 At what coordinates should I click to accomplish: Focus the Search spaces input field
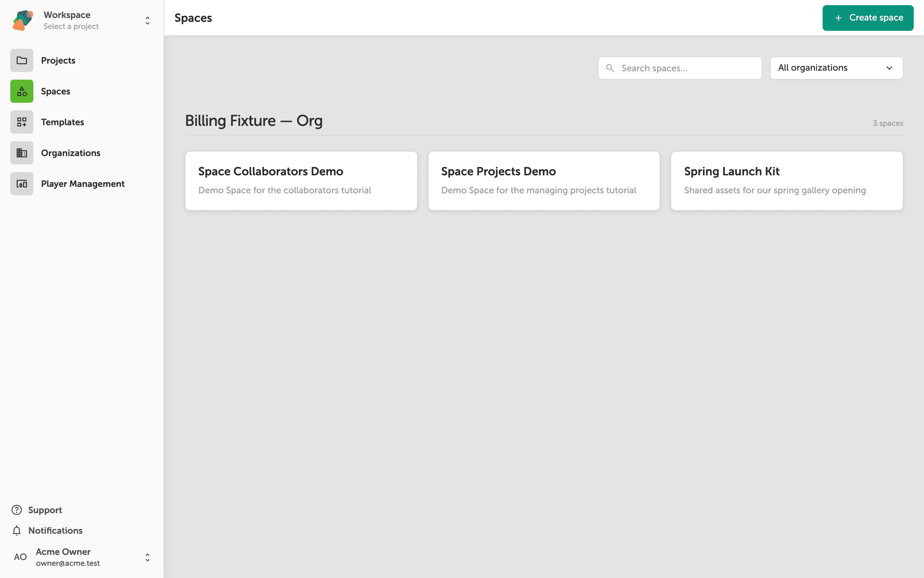point(680,68)
